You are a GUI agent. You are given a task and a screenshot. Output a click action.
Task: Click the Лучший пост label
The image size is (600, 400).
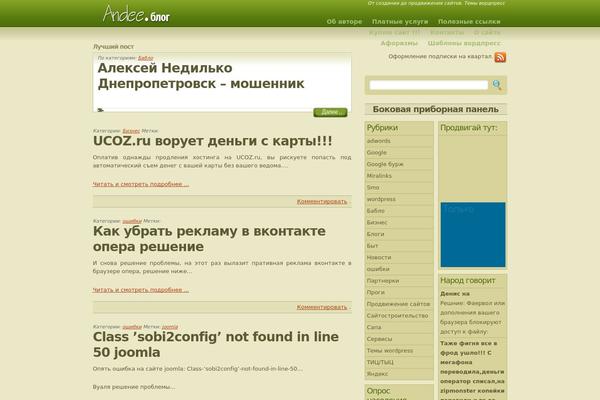pyautogui.click(x=113, y=47)
